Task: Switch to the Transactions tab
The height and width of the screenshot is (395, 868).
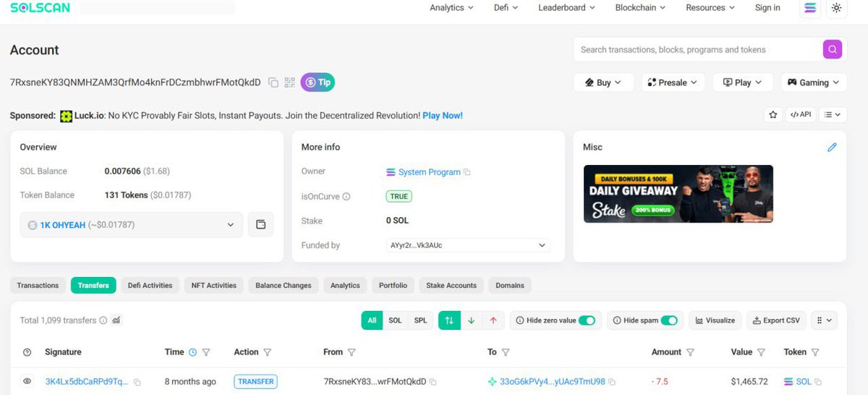Action: 38,285
